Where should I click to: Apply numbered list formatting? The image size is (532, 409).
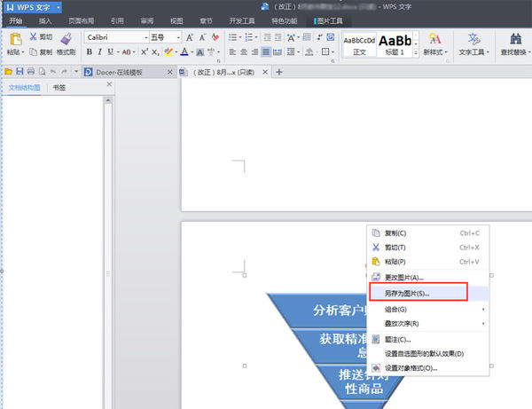[249, 37]
